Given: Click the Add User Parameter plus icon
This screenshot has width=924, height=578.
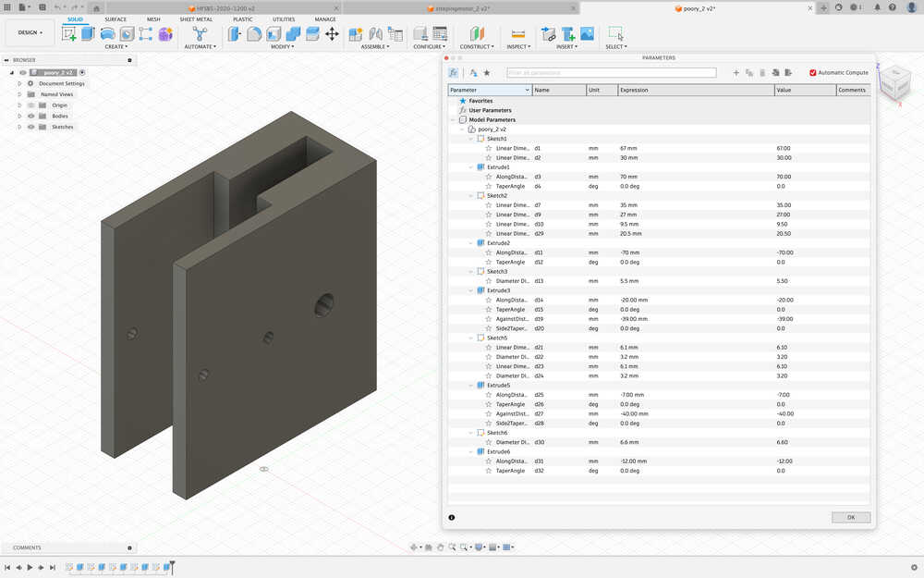Looking at the screenshot, I should 736,72.
